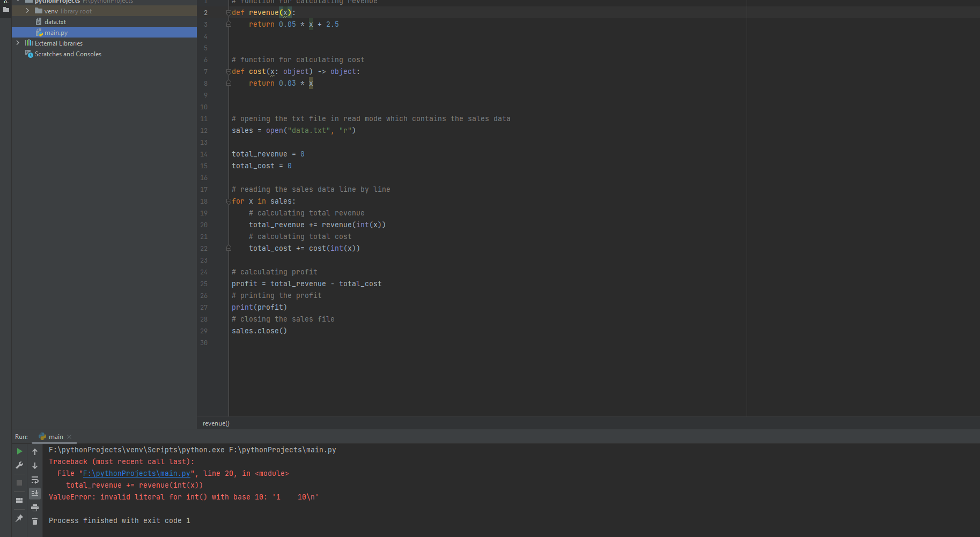
Task: Select data.txt in the project tree
Action: [55, 21]
